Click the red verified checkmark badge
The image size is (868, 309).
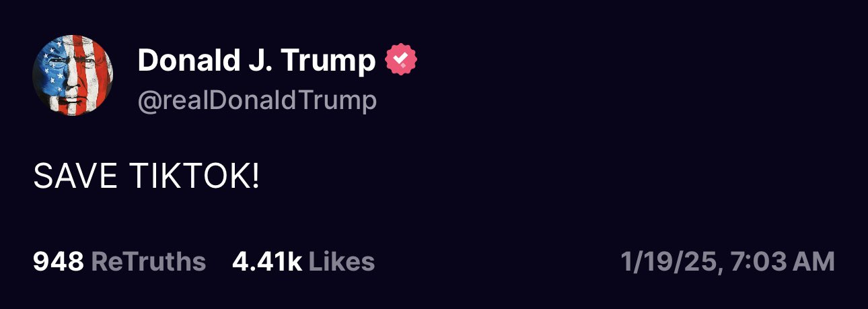401,62
